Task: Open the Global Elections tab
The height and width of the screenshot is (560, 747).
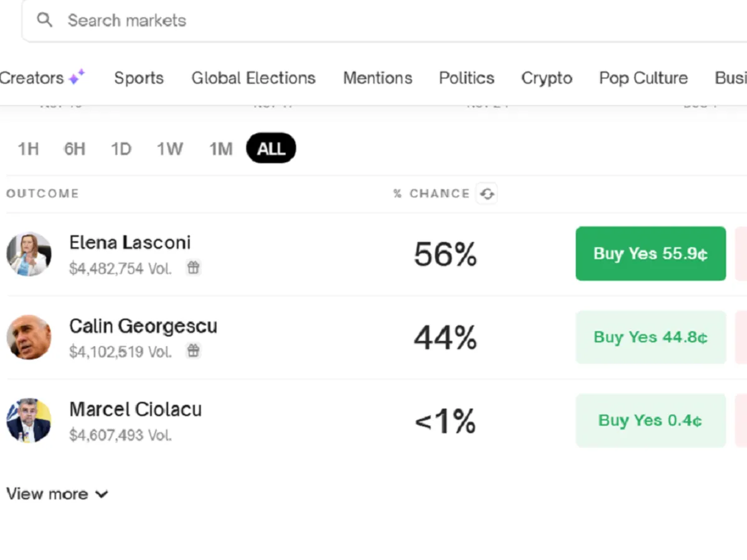Action: 253,78
